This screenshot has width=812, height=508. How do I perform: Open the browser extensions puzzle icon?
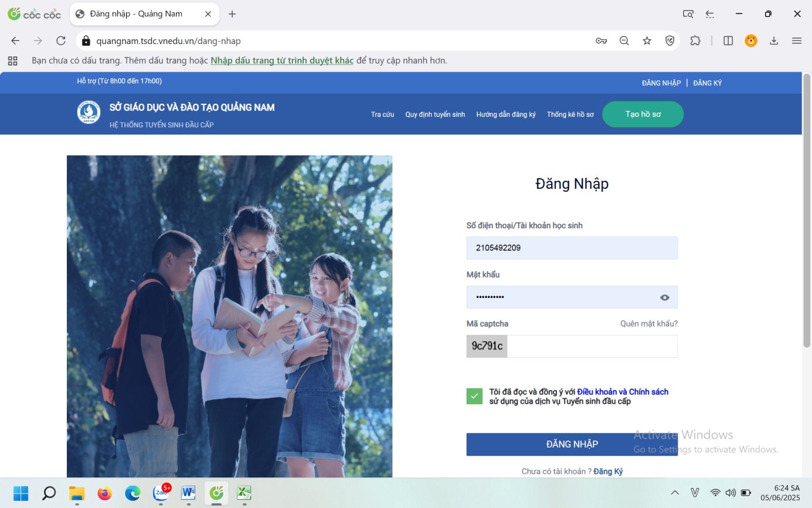click(x=695, y=41)
